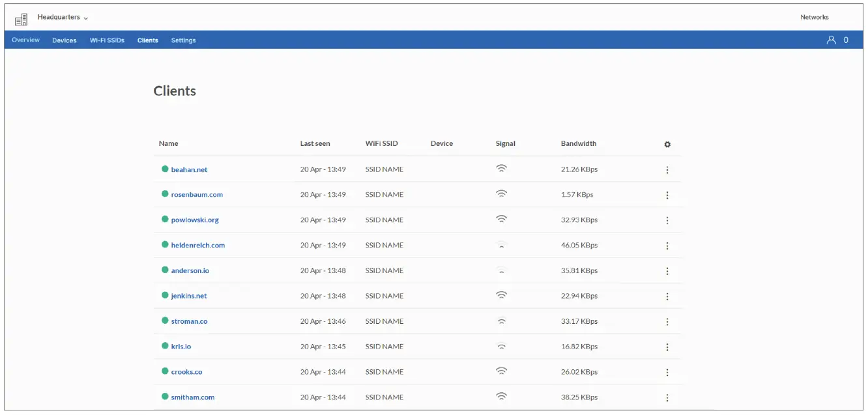Open more options for powlowski.org

coord(667,221)
